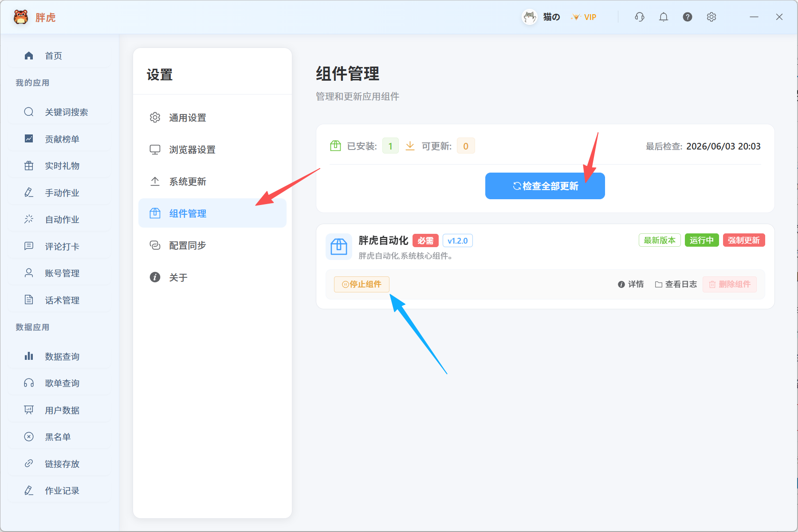Open 评论打卡 in sidebar
Screen dimensions: 798x532
point(59,246)
